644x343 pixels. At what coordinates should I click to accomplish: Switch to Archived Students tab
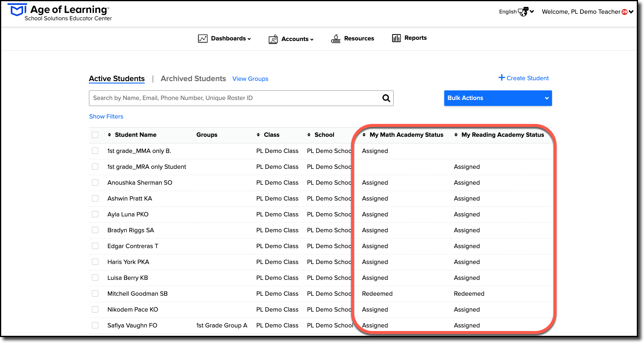(x=193, y=79)
